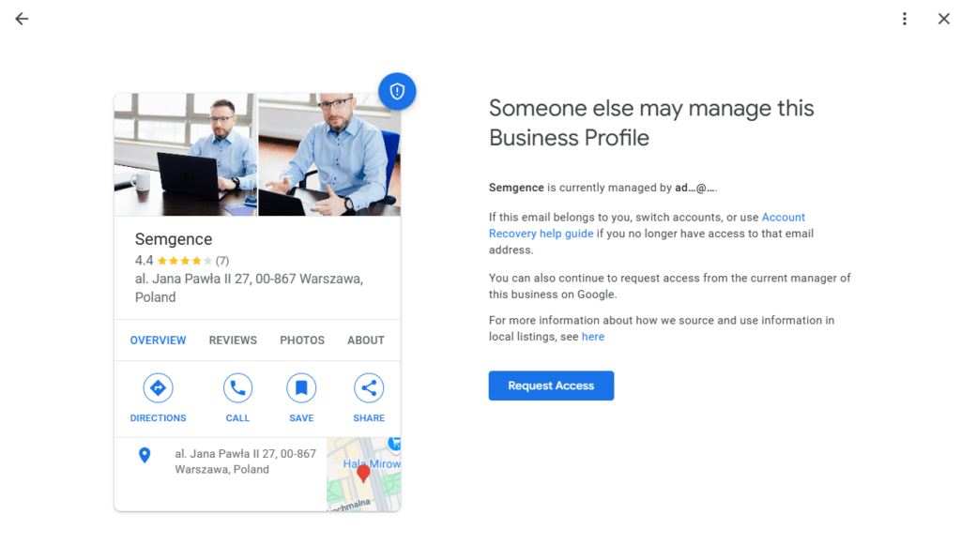Click the Share icon
961x560 pixels.
point(369,387)
